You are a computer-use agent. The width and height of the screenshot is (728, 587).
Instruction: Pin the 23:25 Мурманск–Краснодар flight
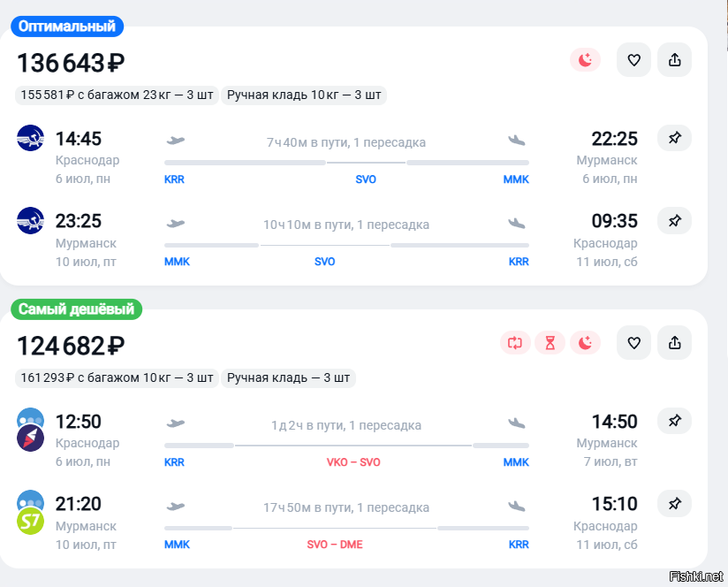coord(674,221)
